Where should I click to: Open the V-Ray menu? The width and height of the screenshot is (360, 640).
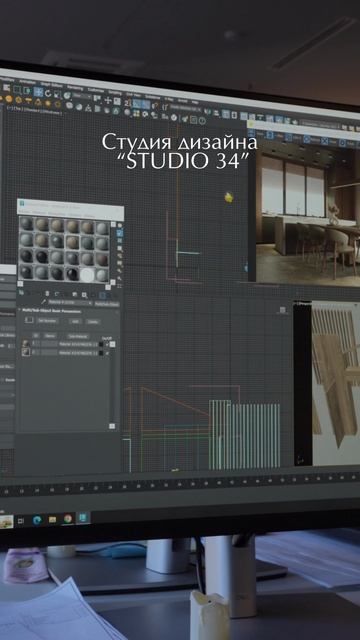click(169, 99)
